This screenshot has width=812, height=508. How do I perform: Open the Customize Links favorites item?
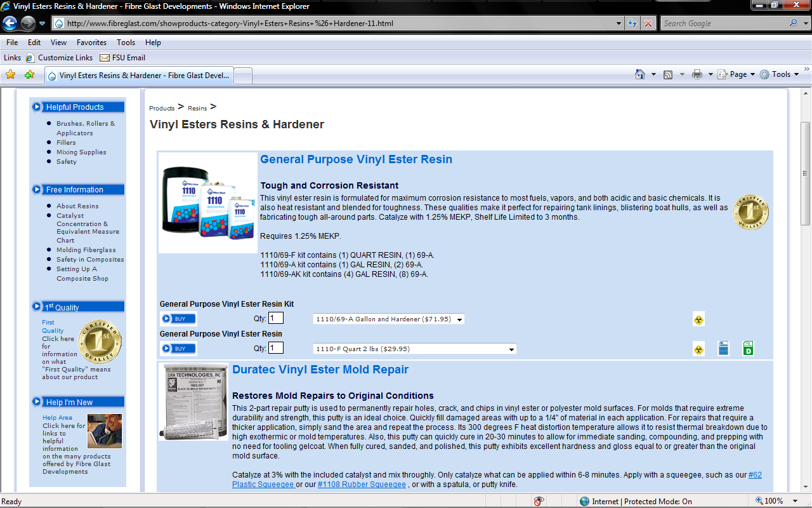click(59, 58)
